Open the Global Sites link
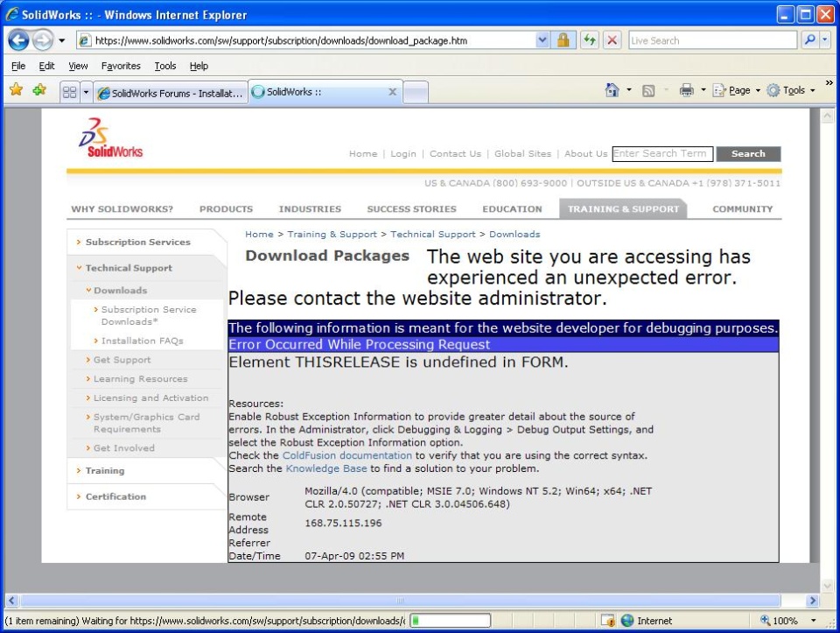This screenshot has height=633, width=840. coord(522,154)
